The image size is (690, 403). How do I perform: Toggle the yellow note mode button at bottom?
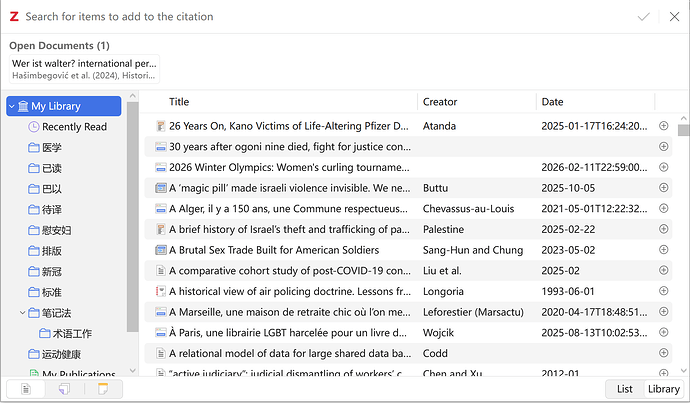pos(103,389)
